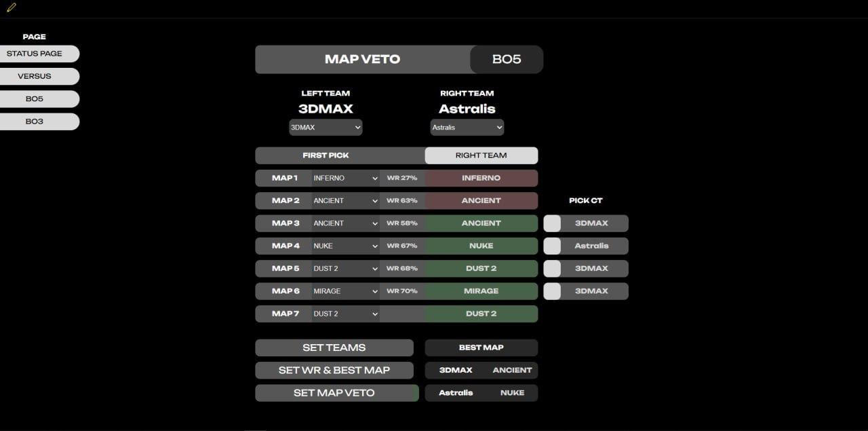Toggle first pick RIGHT TEAM button
This screenshot has width=868, height=431.
click(481, 155)
